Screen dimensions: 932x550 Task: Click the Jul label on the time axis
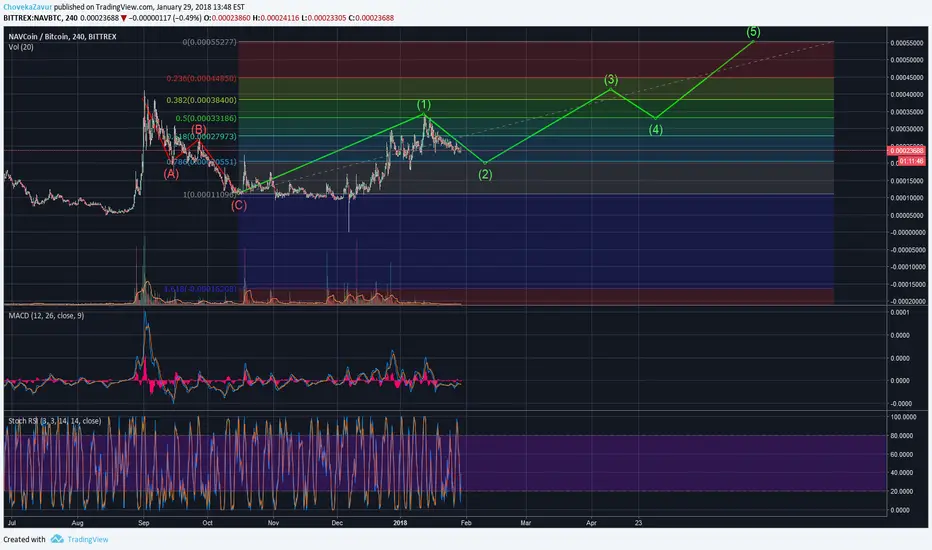[12, 523]
